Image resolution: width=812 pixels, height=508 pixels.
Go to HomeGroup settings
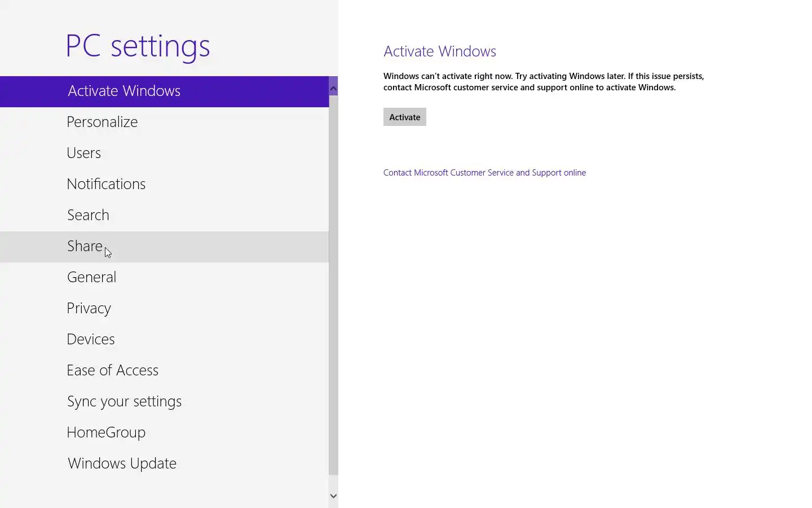pyautogui.click(x=164, y=433)
